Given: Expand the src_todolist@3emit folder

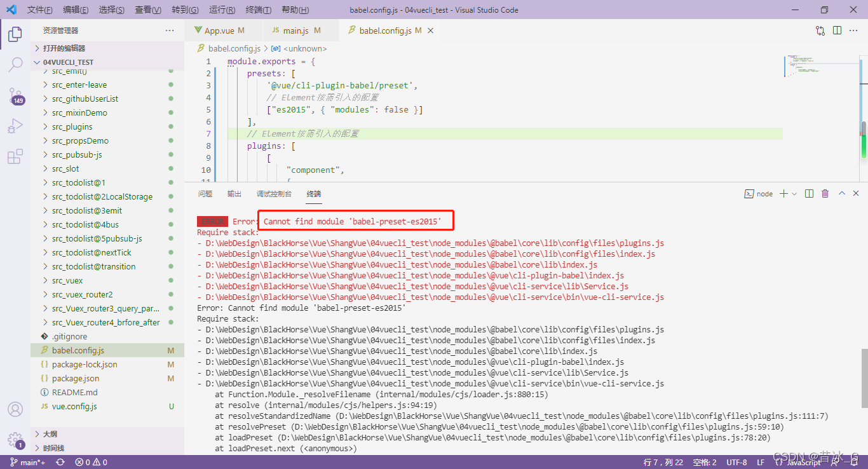Looking at the screenshot, I should click(107, 210).
